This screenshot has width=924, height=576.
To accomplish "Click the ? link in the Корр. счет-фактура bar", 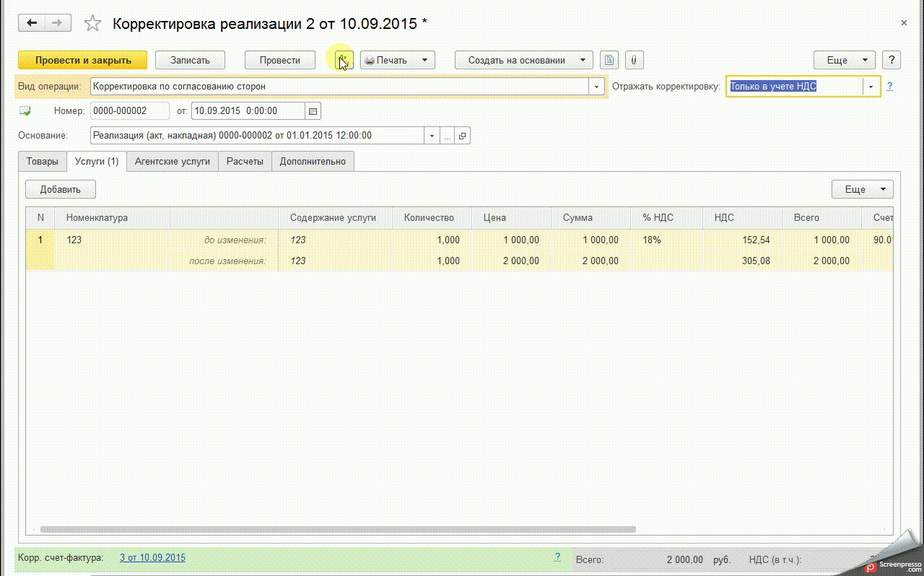I will pyautogui.click(x=557, y=557).
